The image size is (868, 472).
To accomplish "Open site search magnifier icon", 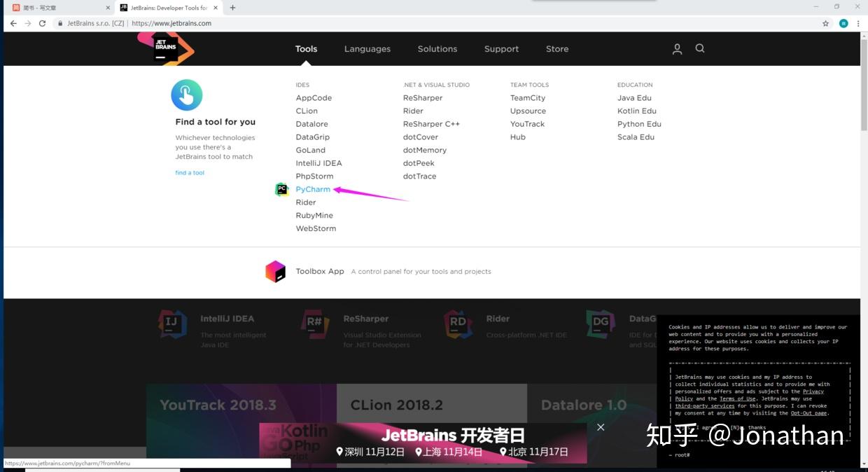I will 700,48.
